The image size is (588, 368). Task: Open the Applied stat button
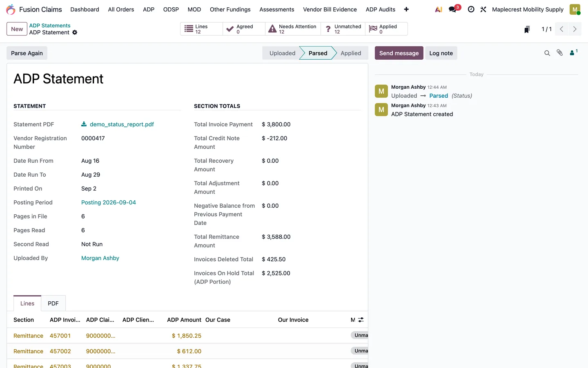tap(386, 29)
